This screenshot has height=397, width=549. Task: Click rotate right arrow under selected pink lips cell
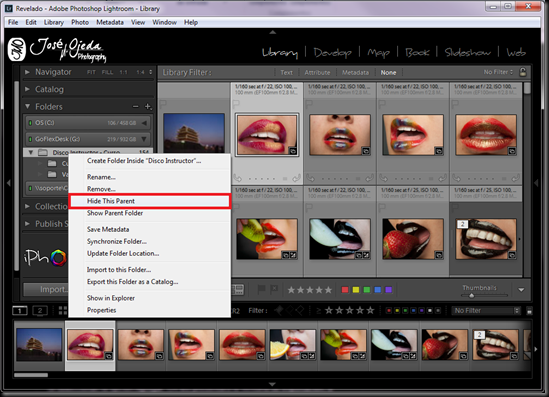click(x=297, y=178)
